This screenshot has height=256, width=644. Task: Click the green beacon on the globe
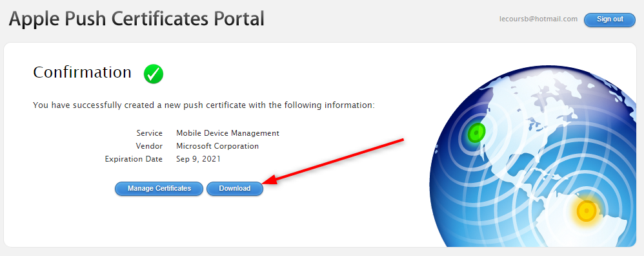tap(476, 133)
